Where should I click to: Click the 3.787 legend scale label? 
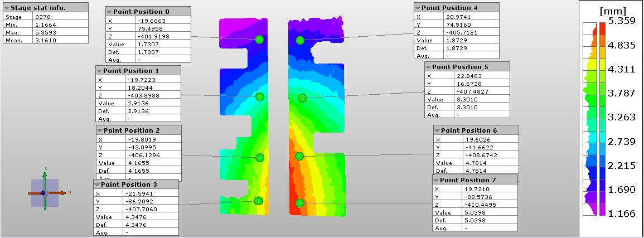point(623,93)
